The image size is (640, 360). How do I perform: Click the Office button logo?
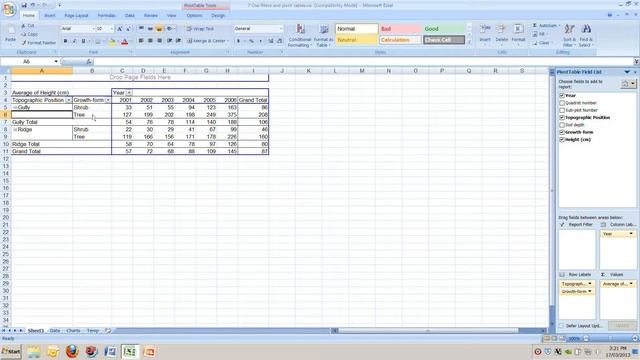(9, 9)
